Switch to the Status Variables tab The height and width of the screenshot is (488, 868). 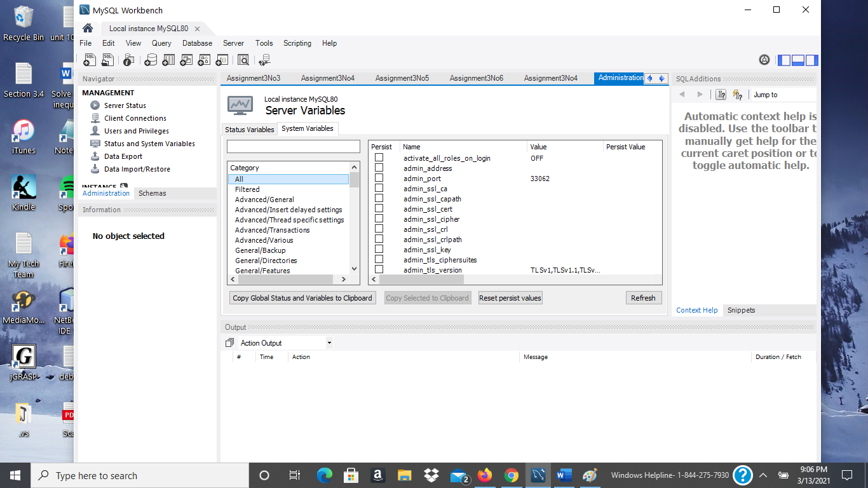click(248, 128)
